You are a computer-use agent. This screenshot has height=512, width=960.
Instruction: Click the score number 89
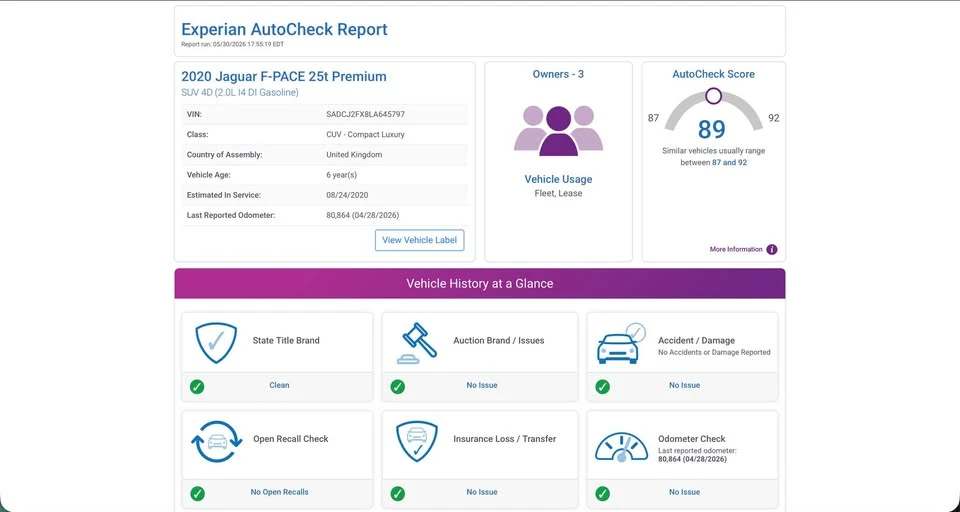(x=711, y=129)
